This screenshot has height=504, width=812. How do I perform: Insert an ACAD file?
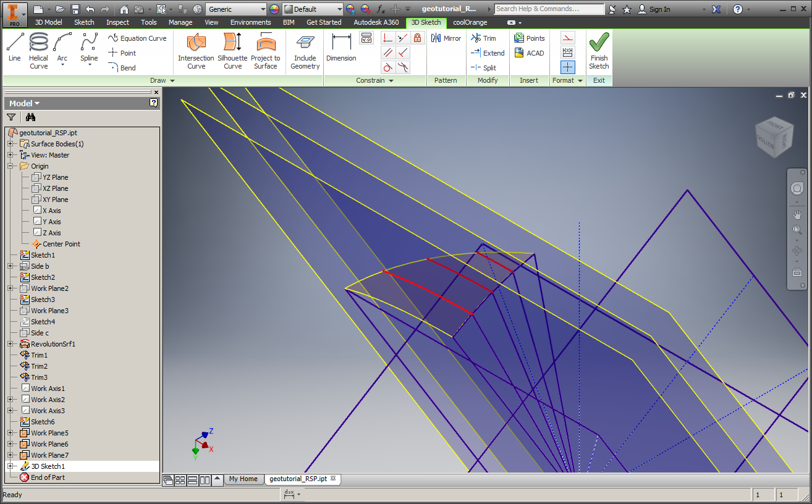(x=529, y=53)
